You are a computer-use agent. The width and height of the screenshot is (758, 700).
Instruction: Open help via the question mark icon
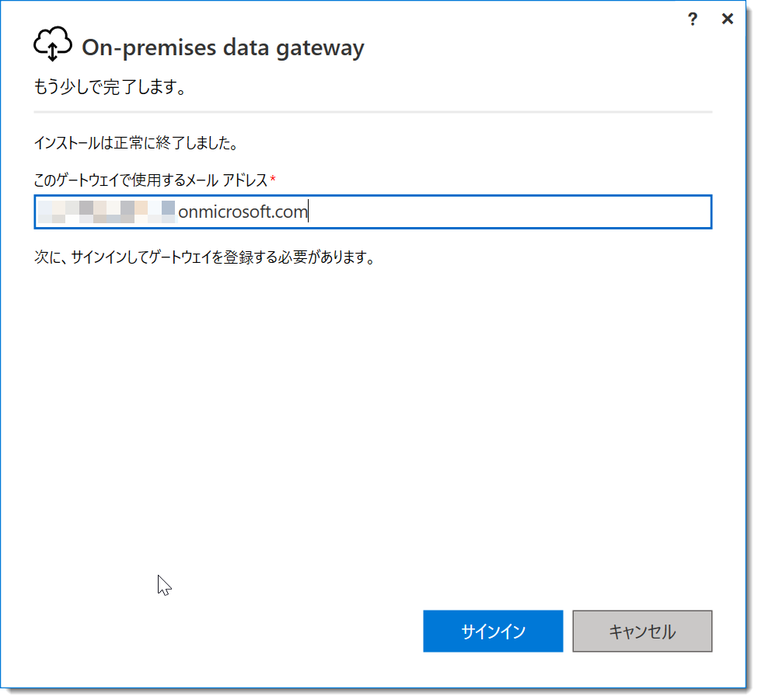(692, 19)
